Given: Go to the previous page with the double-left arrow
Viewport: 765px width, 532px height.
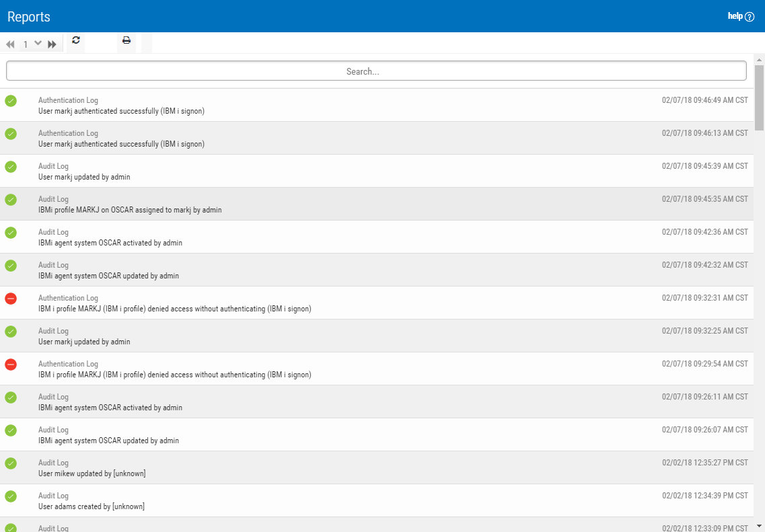Looking at the screenshot, I should pyautogui.click(x=10, y=44).
